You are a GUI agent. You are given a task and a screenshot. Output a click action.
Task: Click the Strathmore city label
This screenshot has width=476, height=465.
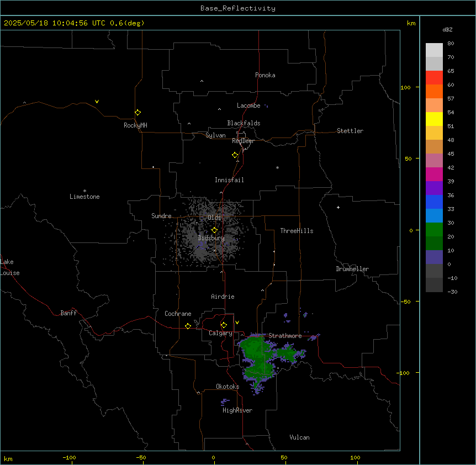(285, 336)
